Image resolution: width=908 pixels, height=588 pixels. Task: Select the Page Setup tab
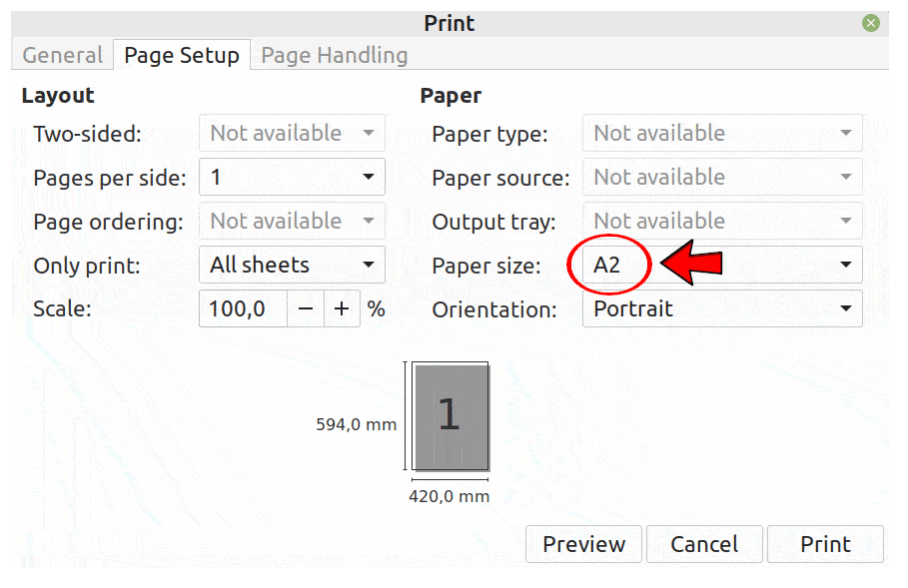click(x=181, y=55)
